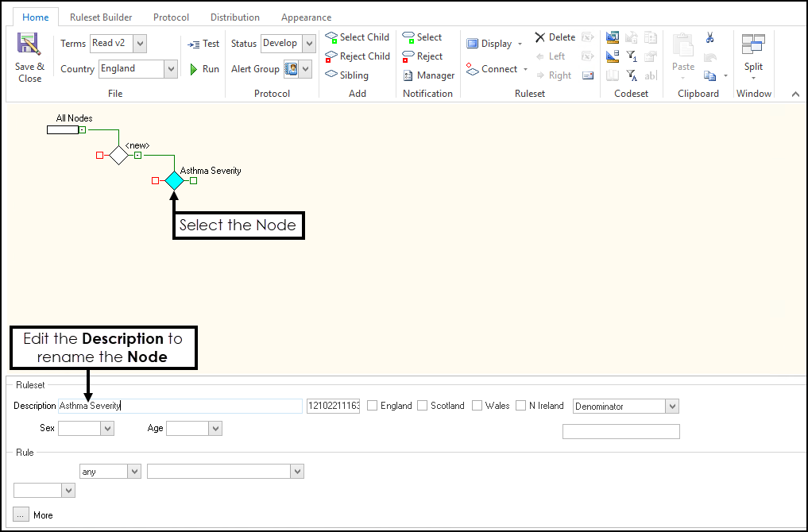808x532 pixels.
Task: Open the Terms Read v2 dropdown
Action: [x=140, y=44]
